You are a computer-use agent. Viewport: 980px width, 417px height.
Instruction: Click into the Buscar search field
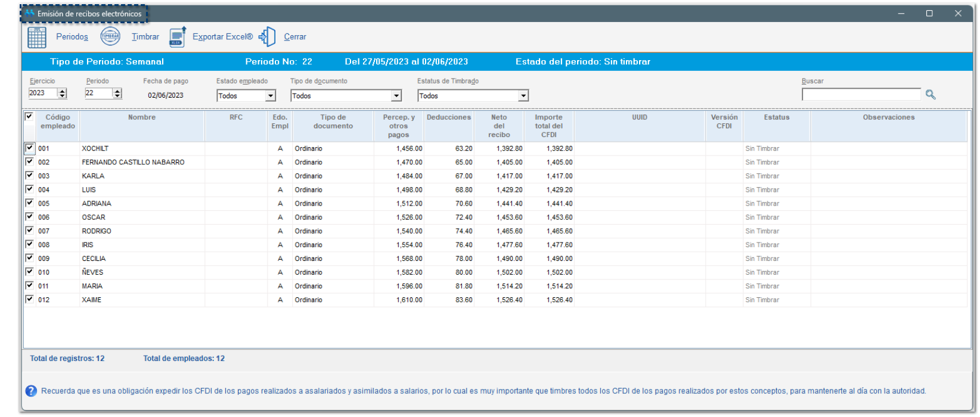coord(861,95)
